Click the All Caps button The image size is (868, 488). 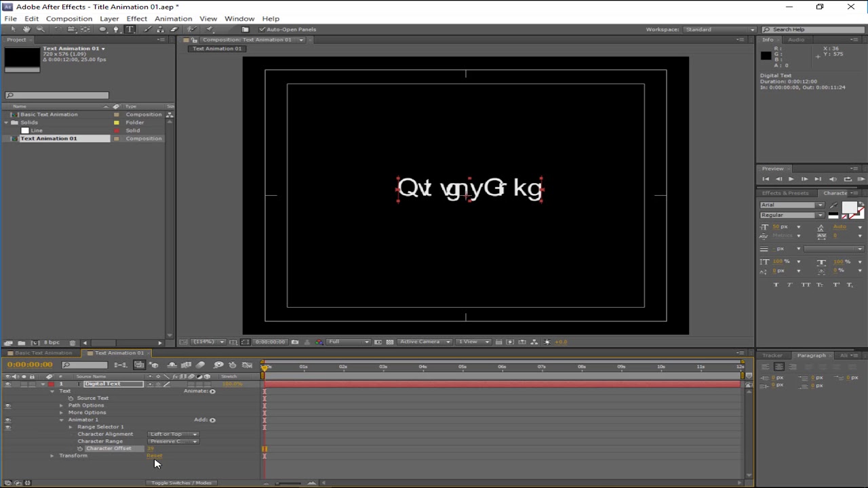(x=806, y=285)
